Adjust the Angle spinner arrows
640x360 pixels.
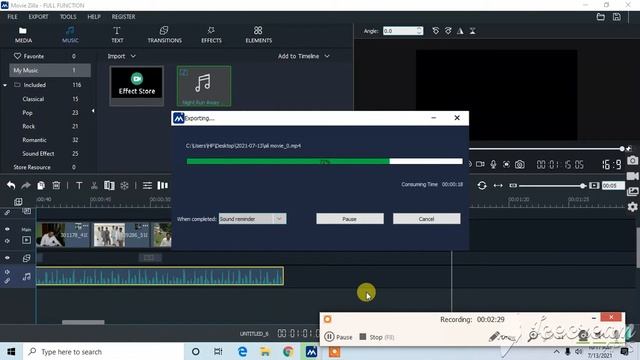click(419, 31)
